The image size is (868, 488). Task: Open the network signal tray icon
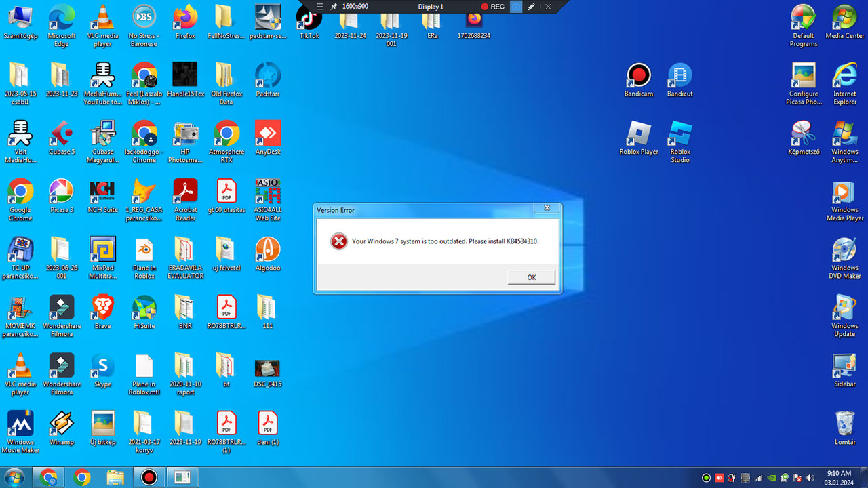point(759,478)
